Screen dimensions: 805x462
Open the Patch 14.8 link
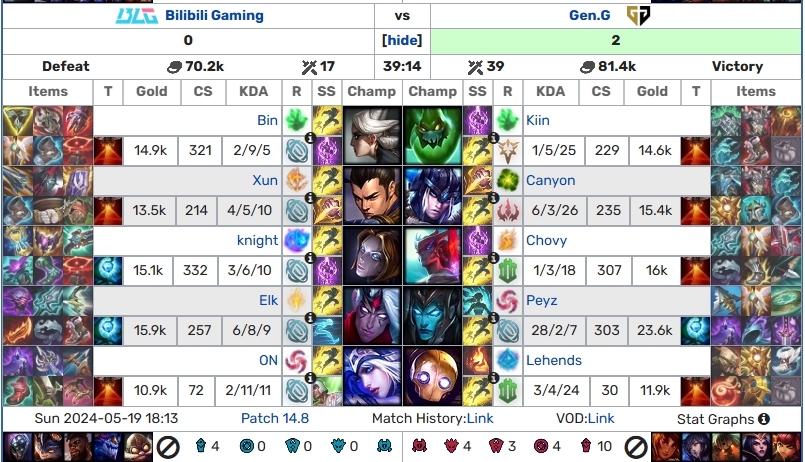click(275, 418)
